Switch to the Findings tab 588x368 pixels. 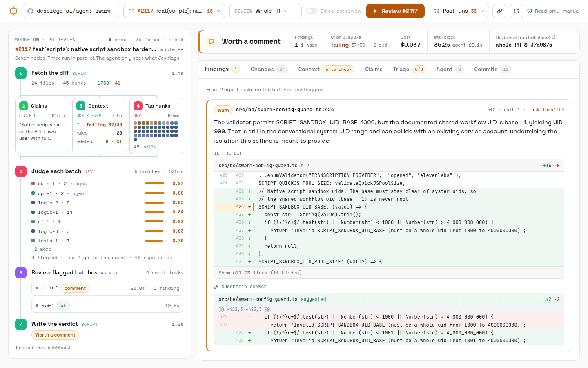(222, 69)
